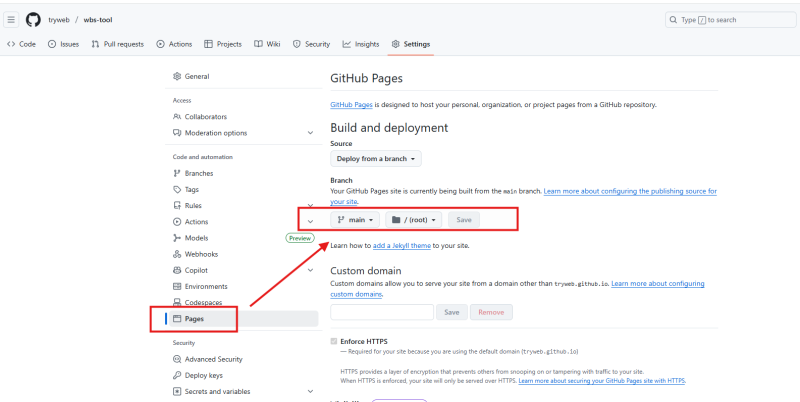Image resolution: width=800 pixels, height=402 pixels.
Task: Click the Moderation options comment icon
Action: tap(177, 133)
